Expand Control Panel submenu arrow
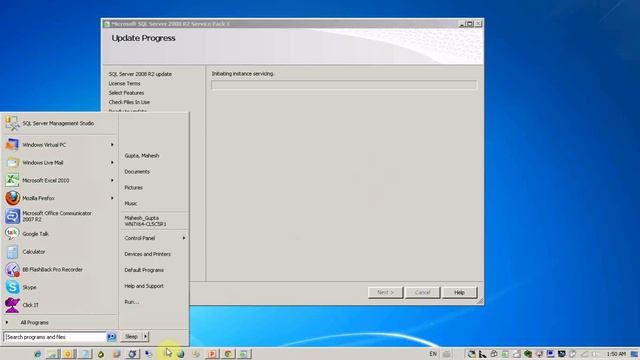 [184, 238]
